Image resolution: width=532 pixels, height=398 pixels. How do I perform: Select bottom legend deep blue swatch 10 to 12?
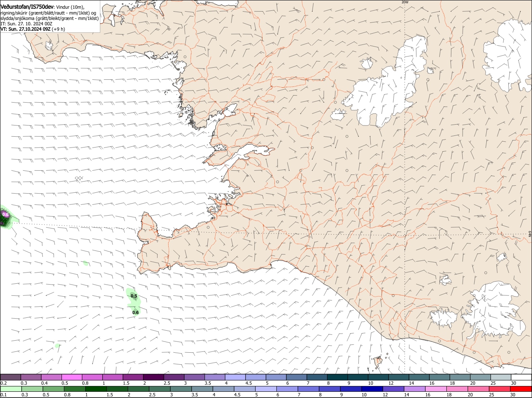click(372, 389)
